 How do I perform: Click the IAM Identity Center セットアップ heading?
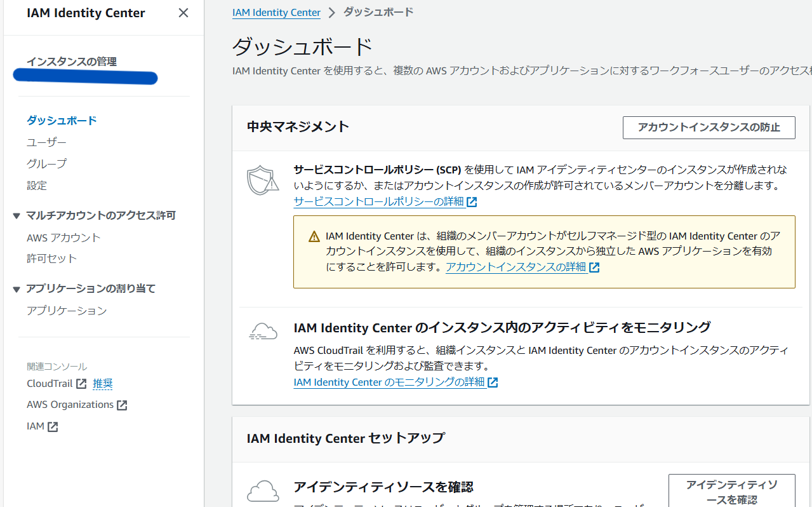(x=346, y=438)
